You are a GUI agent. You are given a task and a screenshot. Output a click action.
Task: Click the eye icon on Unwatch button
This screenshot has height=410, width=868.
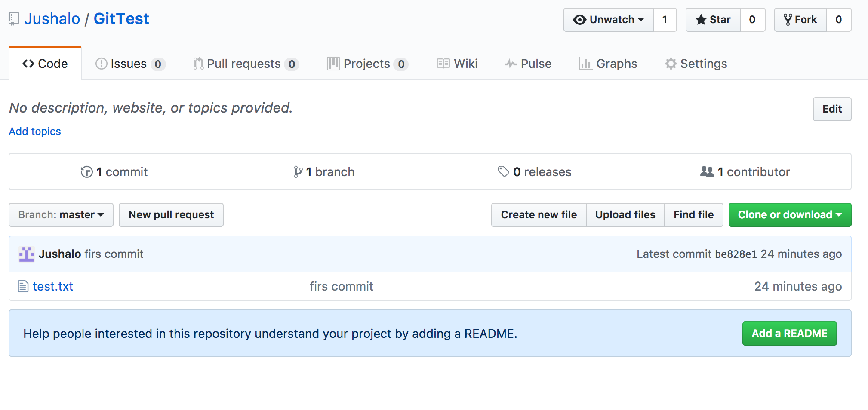point(580,20)
